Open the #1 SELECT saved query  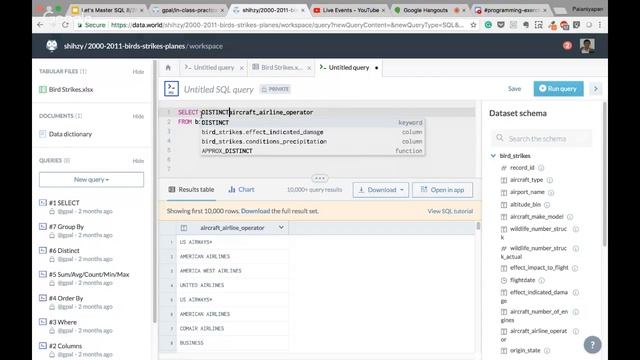pos(64,203)
